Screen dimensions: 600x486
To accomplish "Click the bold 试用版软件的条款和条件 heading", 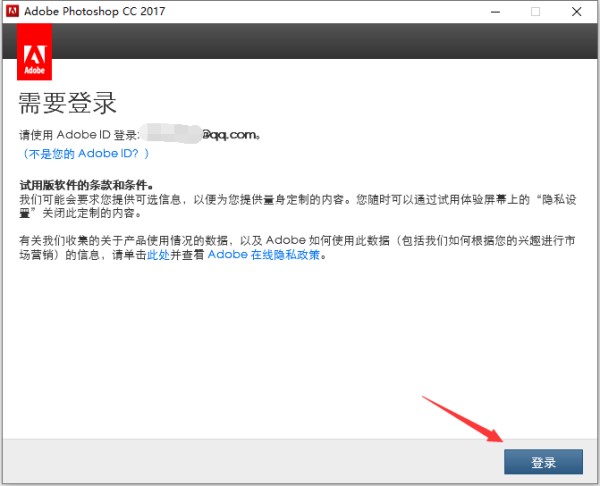I will coord(89,187).
